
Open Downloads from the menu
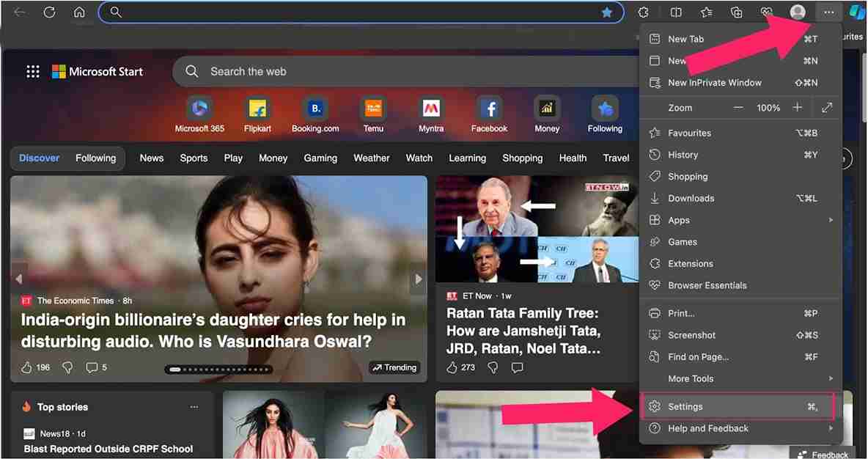coord(740,198)
